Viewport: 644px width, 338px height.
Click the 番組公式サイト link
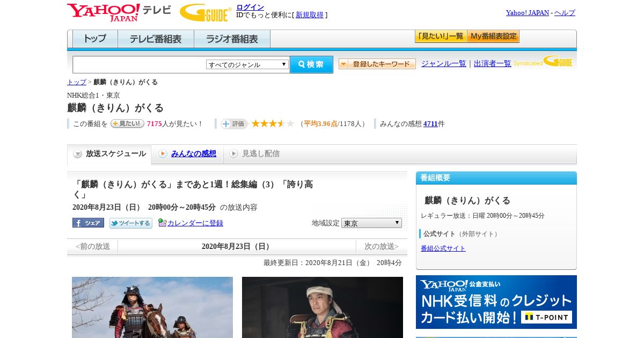pyautogui.click(x=443, y=248)
